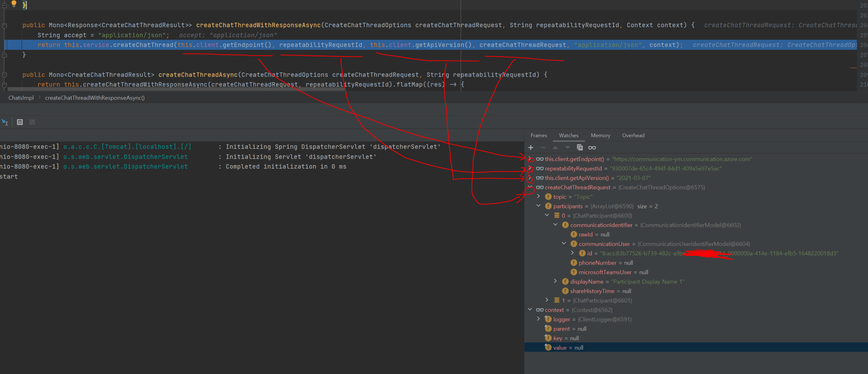Viewport: 868px width, 374px height.
Task: Click the field icon beside logger
Action: (548, 319)
